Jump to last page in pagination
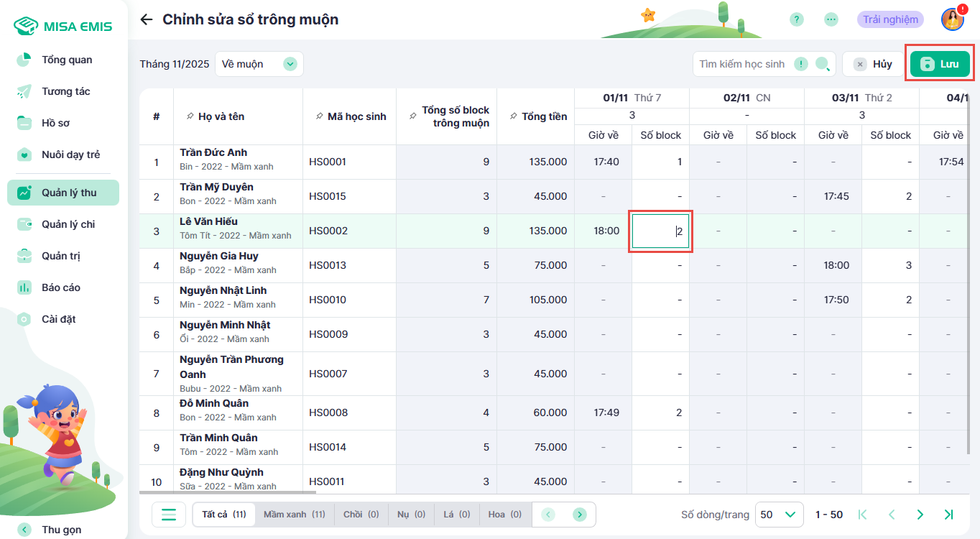The width and height of the screenshot is (980, 539). click(x=948, y=515)
